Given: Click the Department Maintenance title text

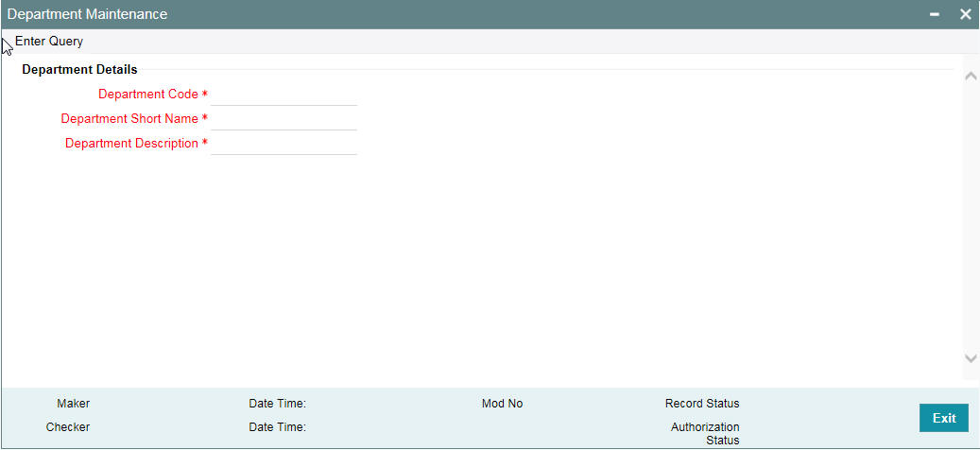Looking at the screenshot, I should [x=87, y=14].
